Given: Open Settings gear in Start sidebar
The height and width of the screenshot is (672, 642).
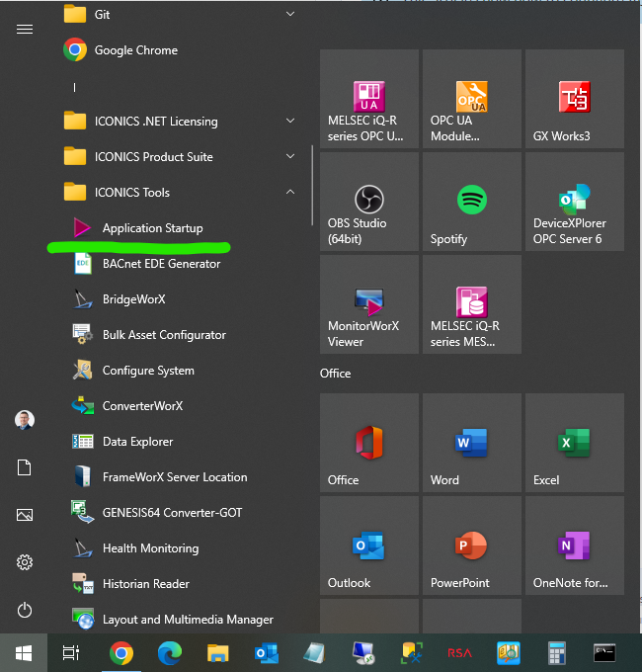Looking at the screenshot, I should tap(25, 562).
